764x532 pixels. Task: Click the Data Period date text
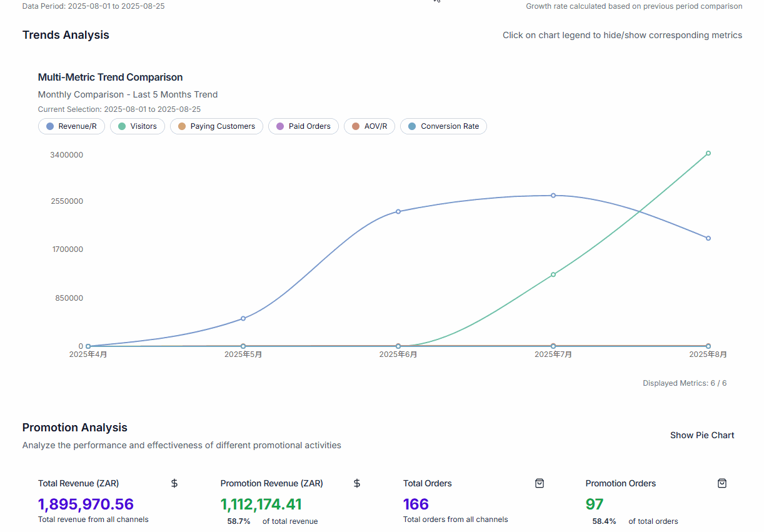click(x=94, y=6)
